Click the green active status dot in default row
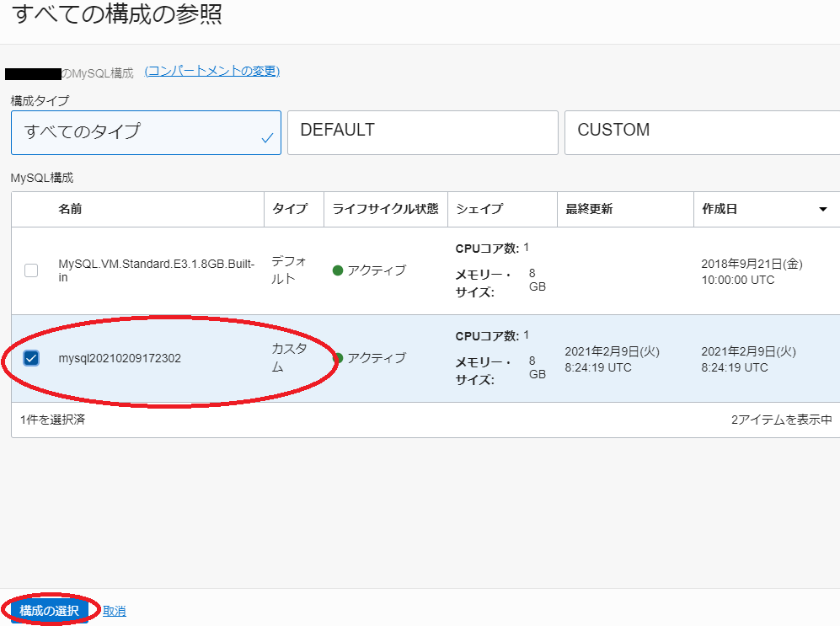This screenshot has width=840, height=626. [x=338, y=270]
